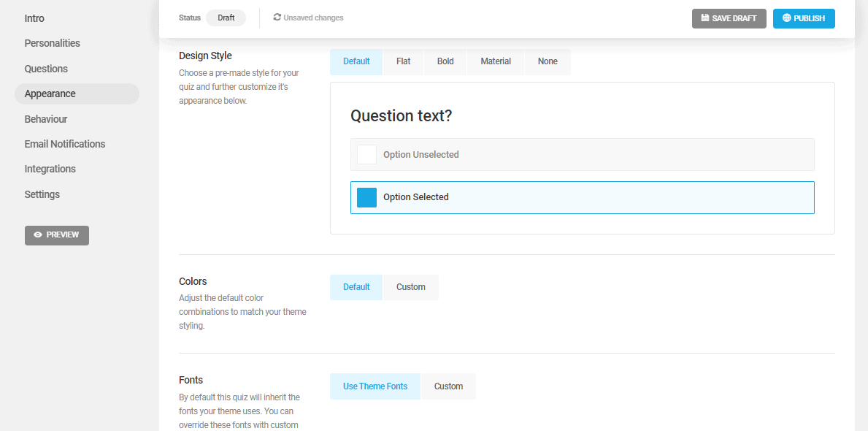Click the globe icon on Publish button
This screenshot has width=868, height=431.
787,18
